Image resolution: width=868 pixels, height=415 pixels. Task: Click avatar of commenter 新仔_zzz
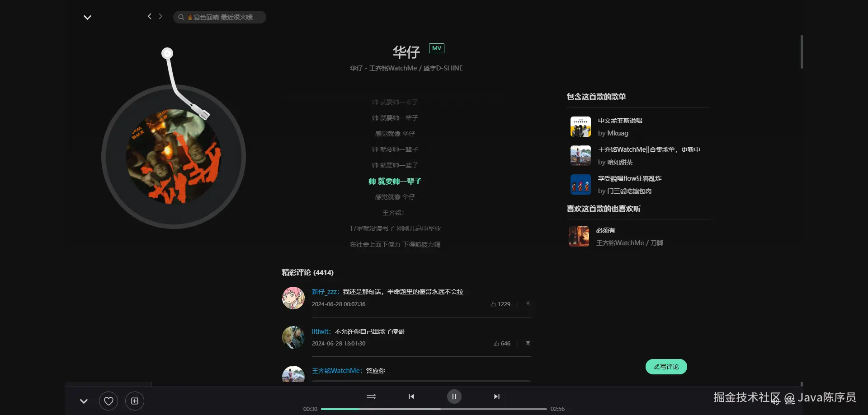point(293,298)
